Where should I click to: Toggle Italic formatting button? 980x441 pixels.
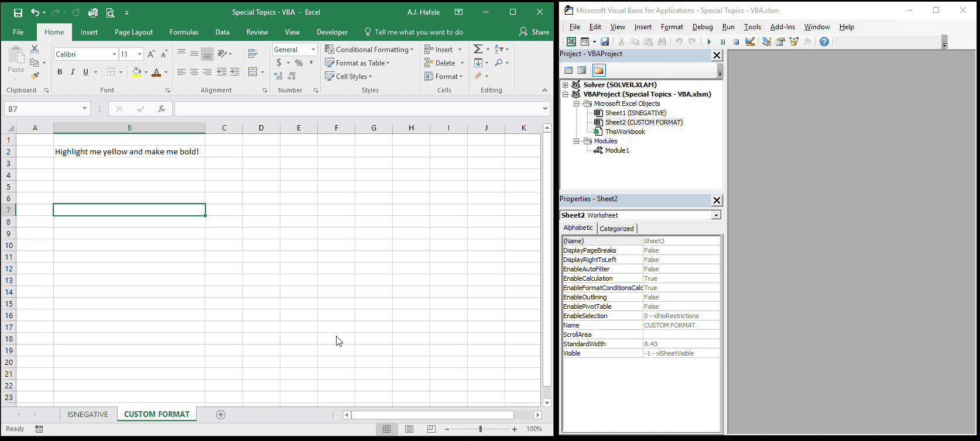coord(73,72)
